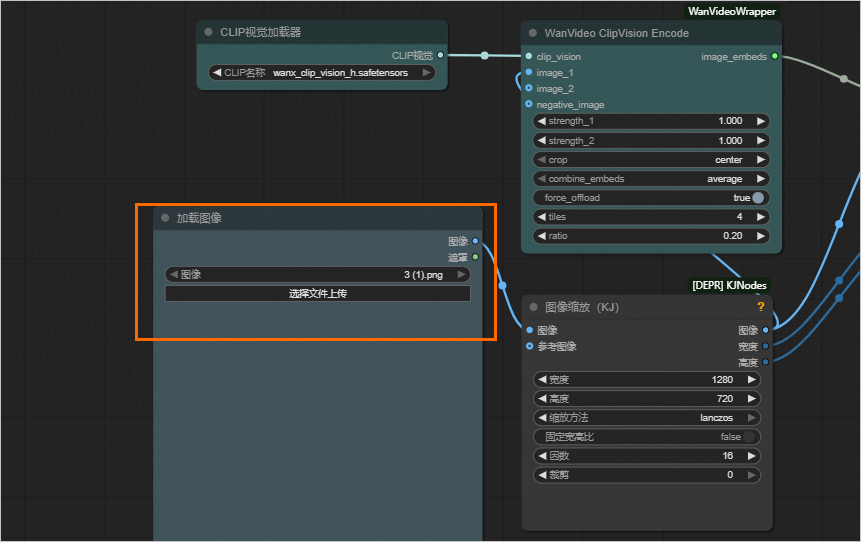Select previous CLIP名称 model with left arrow
The height and width of the screenshot is (542, 861).
click(x=217, y=72)
